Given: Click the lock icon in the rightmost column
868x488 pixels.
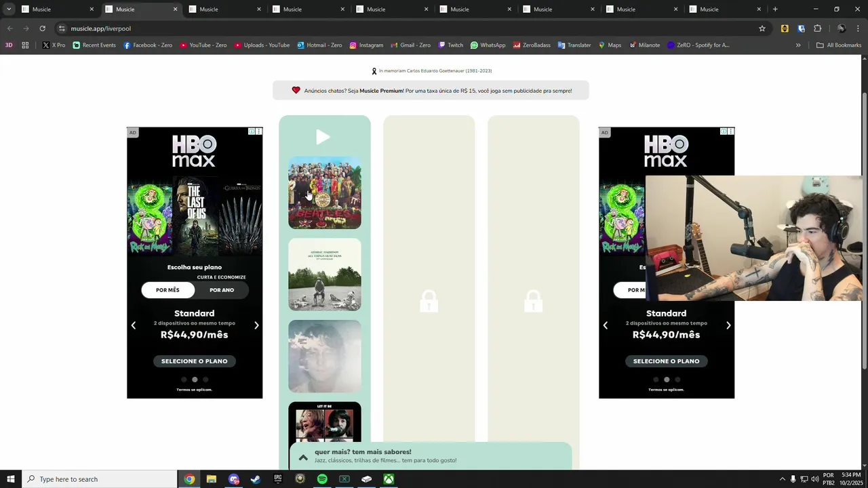Looking at the screenshot, I should [x=533, y=301].
